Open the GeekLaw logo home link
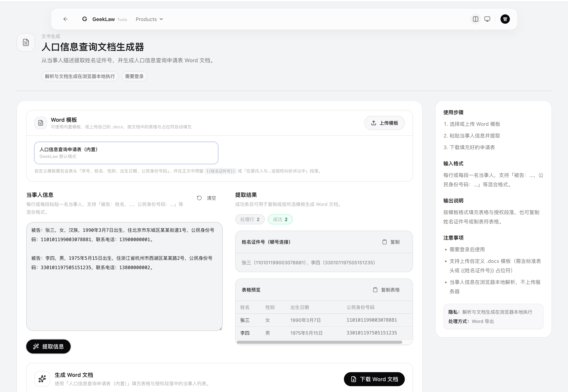This screenshot has height=392, width=568. pos(104,19)
